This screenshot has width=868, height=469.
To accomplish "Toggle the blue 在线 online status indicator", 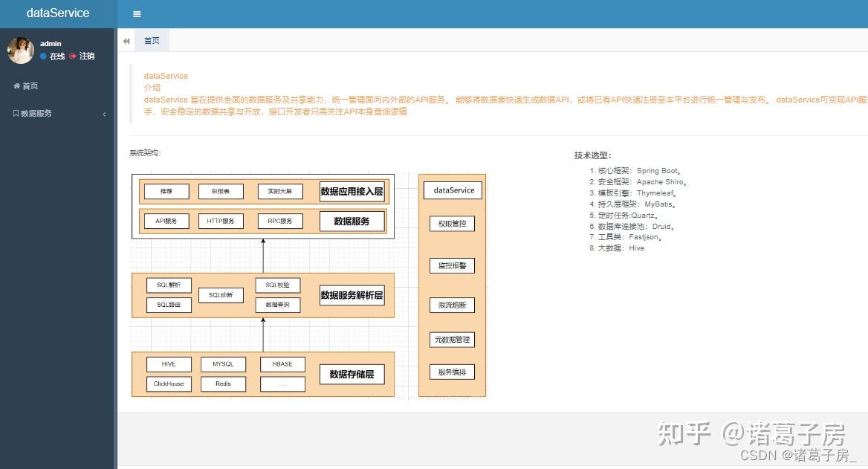I will [x=42, y=56].
